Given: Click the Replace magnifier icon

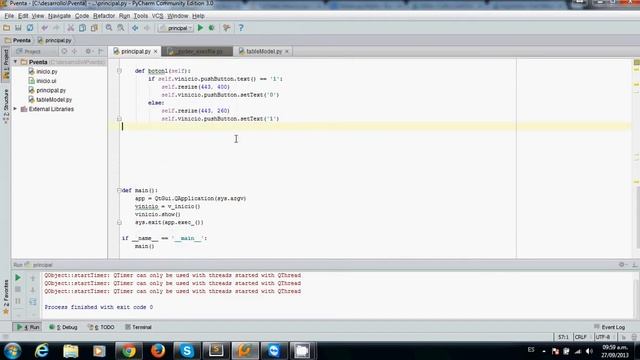Looking at the screenshot, I should point(121,28).
